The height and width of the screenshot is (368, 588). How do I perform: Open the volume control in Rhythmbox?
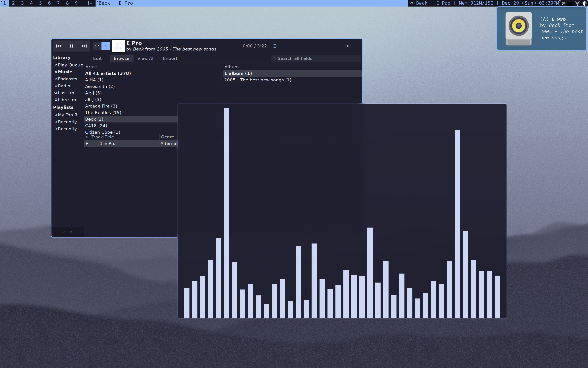[347, 46]
